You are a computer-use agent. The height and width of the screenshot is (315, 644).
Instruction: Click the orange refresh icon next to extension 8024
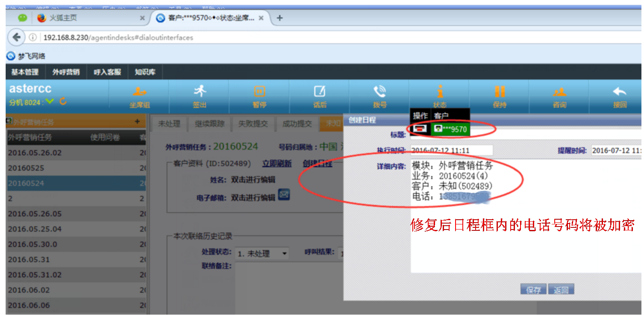click(63, 101)
